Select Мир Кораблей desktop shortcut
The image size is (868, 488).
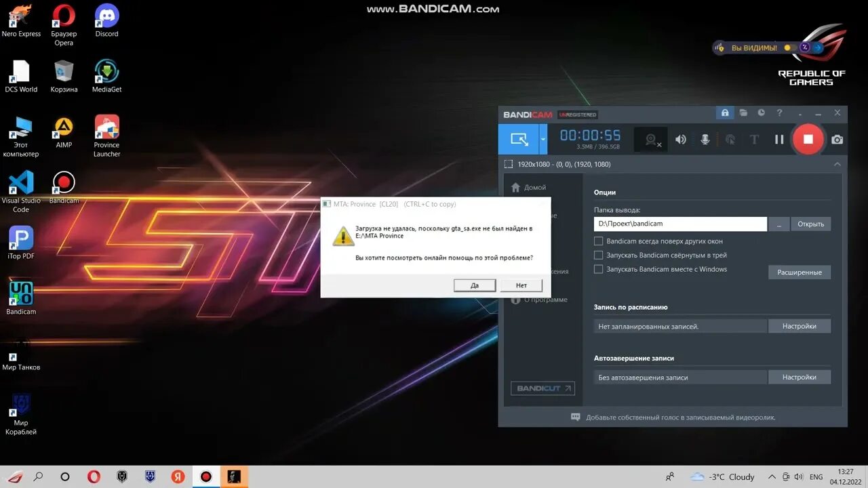click(x=21, y=415)
